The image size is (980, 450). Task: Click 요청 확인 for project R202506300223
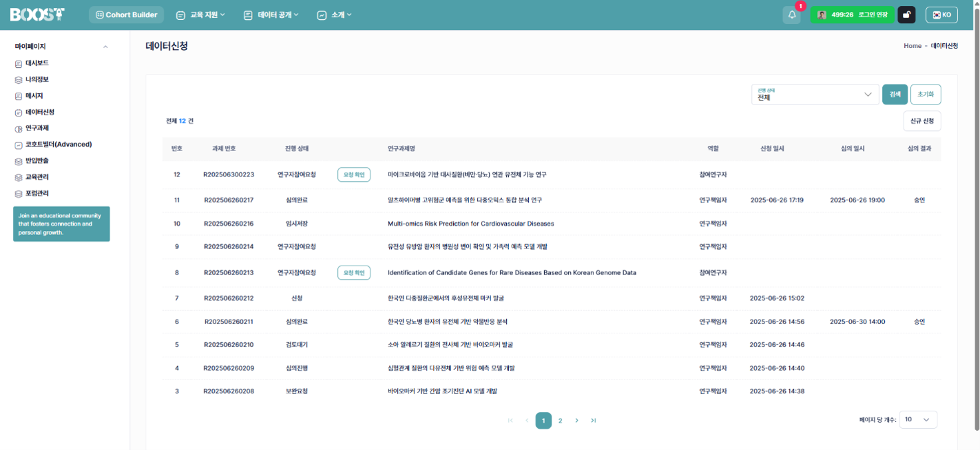tap(354, 174)
